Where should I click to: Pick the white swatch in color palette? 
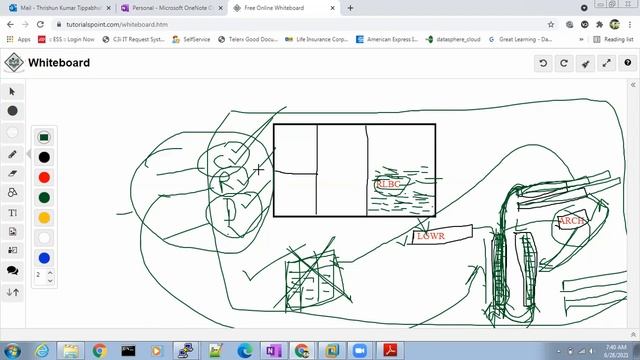pos(44,238)
